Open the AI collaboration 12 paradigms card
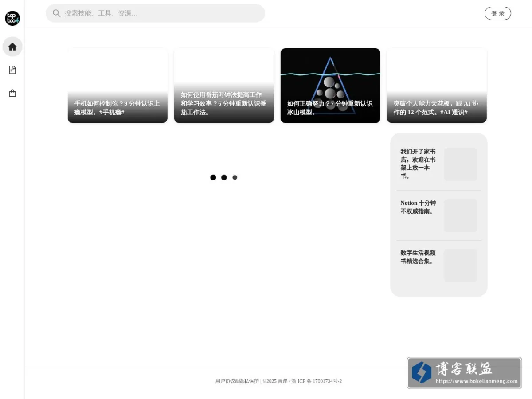Screen dimensions: 532x399 pyautogui.click(x=437, y=86)
